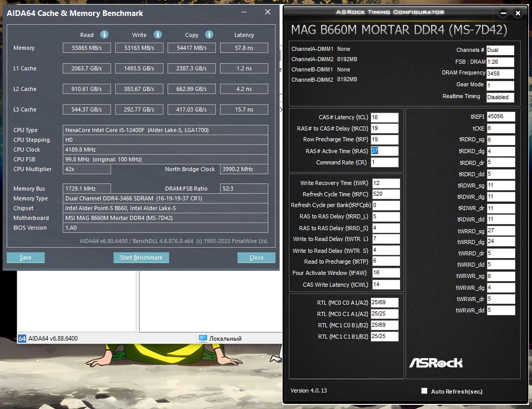Click the Four Activate Window (tFAW) field
Viewport: 532px width, 409px height.
(x=386, y=273)
